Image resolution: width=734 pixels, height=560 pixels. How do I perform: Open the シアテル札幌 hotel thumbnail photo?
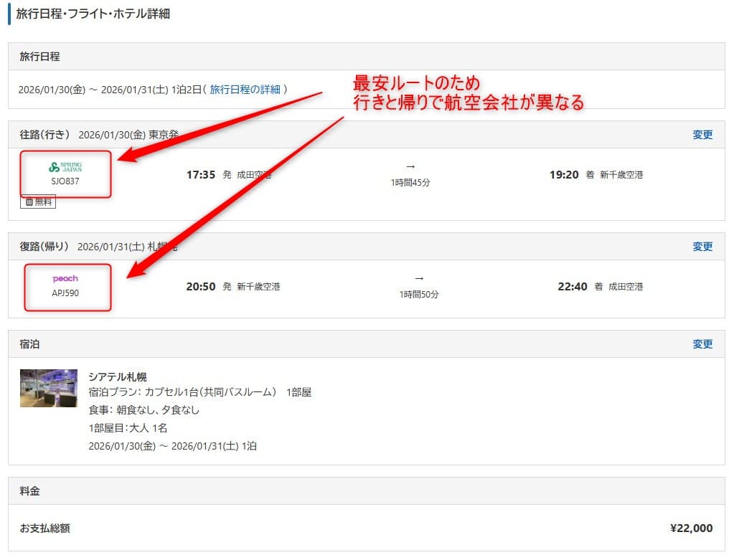48,388
